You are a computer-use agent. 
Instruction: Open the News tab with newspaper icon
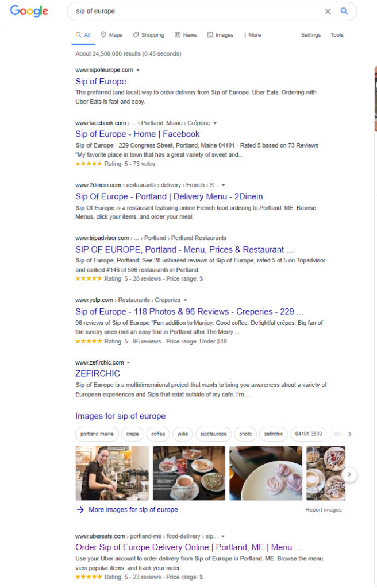tap(186, 35)
